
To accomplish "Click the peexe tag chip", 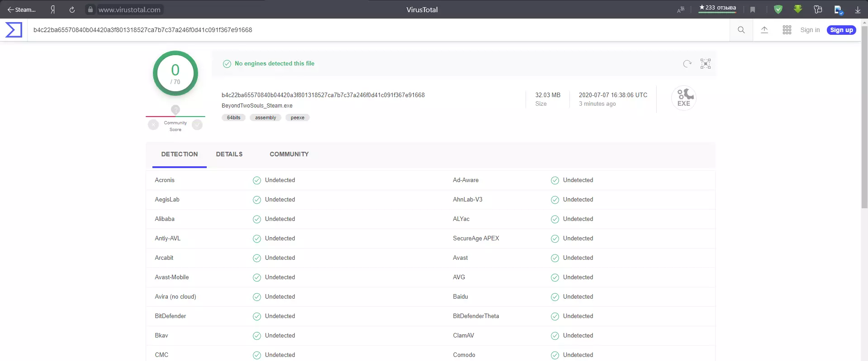I will [x=297, y=117].
